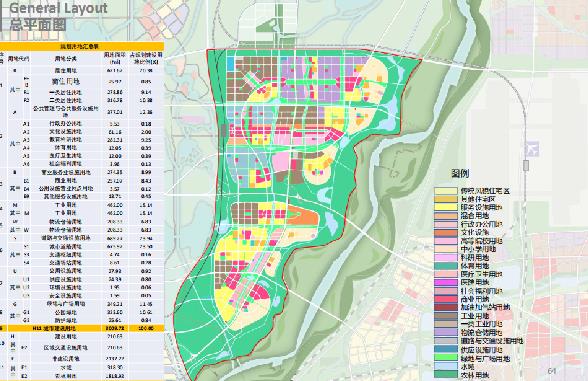
Task: Click the grey railway station marker near legend
Action: point(526,165)
